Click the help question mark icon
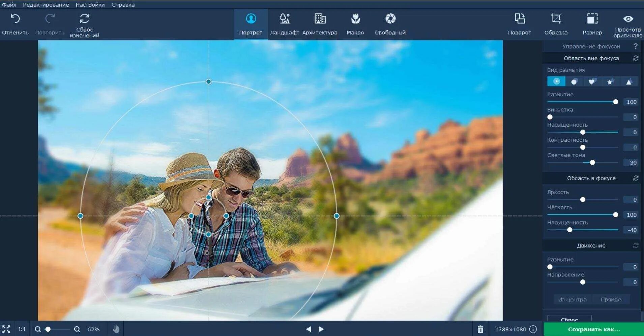 pyautogui.click(x=636, y=46)
